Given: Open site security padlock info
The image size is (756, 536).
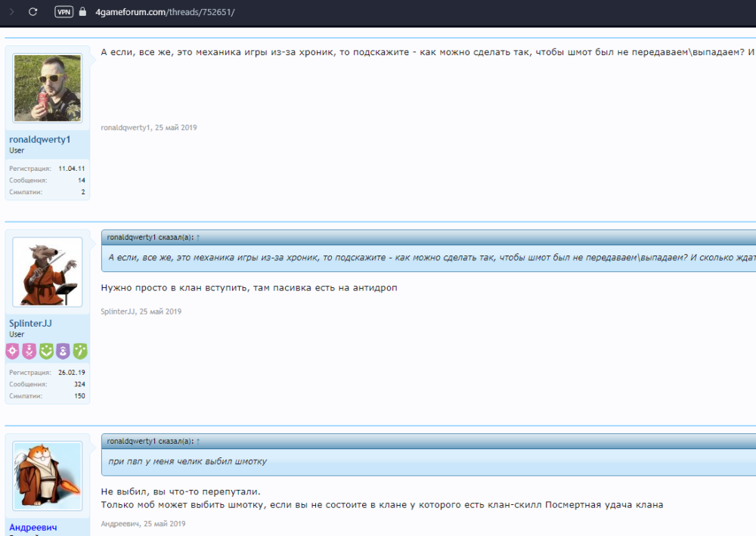Looking at the screenshot, I should 83,12.
